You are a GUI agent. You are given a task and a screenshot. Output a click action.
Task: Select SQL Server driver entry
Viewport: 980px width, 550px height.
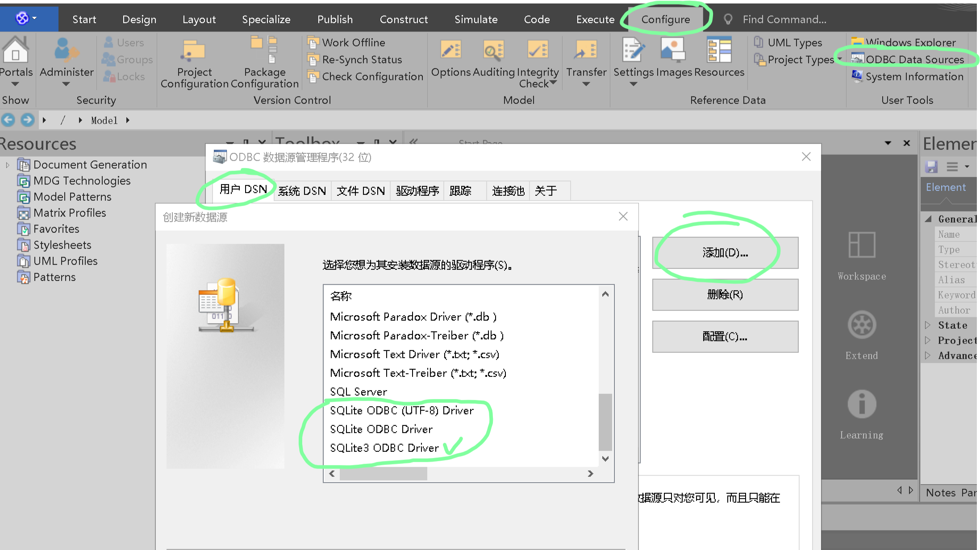tap(359, 392)
